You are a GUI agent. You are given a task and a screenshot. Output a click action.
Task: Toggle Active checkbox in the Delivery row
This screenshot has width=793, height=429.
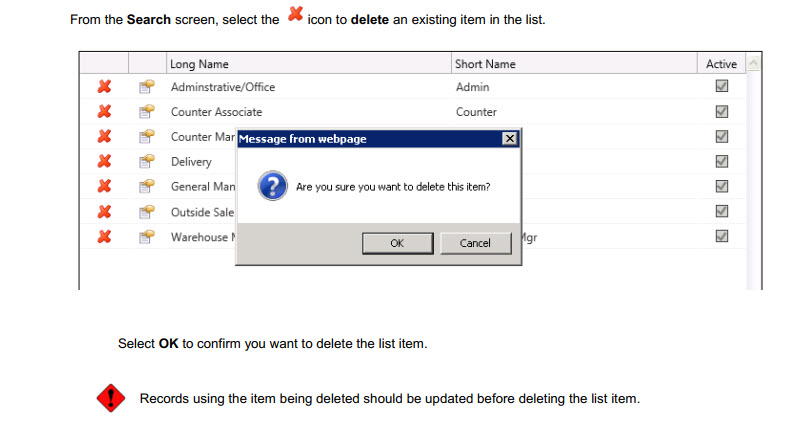721,162
